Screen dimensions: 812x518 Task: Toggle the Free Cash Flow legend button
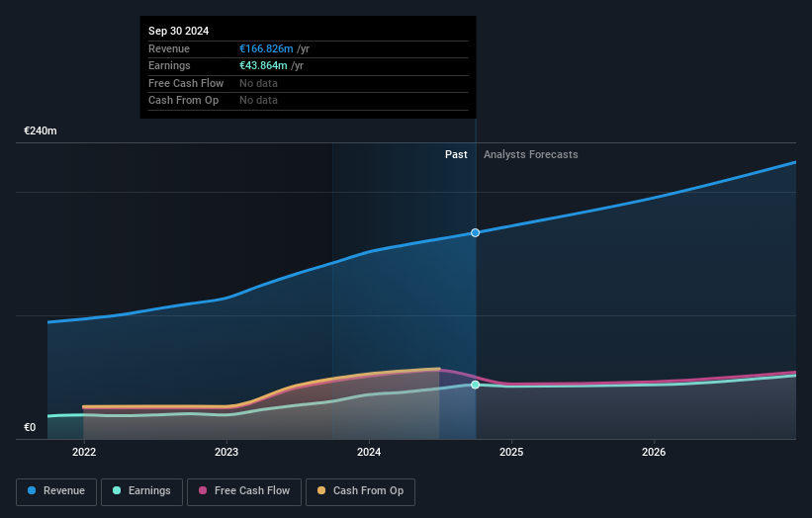(244, 491)
